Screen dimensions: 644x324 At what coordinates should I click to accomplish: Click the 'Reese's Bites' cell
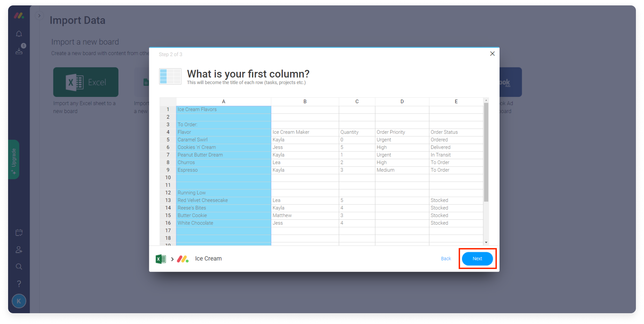click(x=223, y=208)
